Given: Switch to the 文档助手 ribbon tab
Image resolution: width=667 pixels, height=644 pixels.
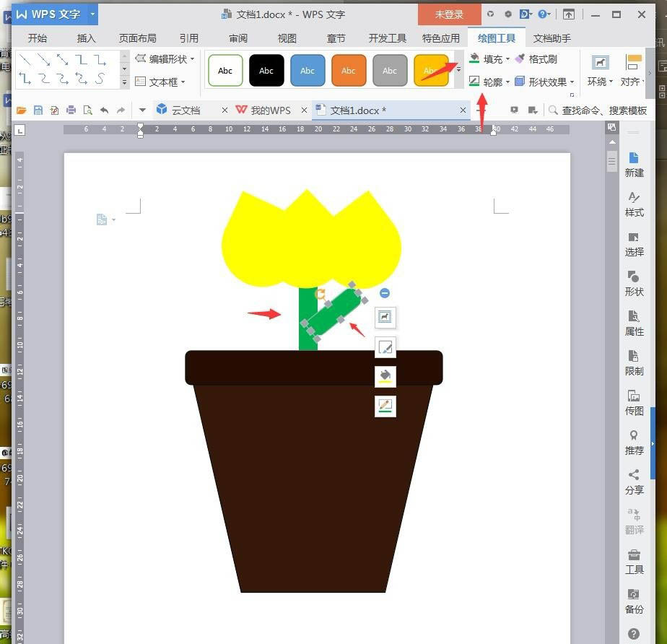Looking at the screenshot, I should click(552, 38).
